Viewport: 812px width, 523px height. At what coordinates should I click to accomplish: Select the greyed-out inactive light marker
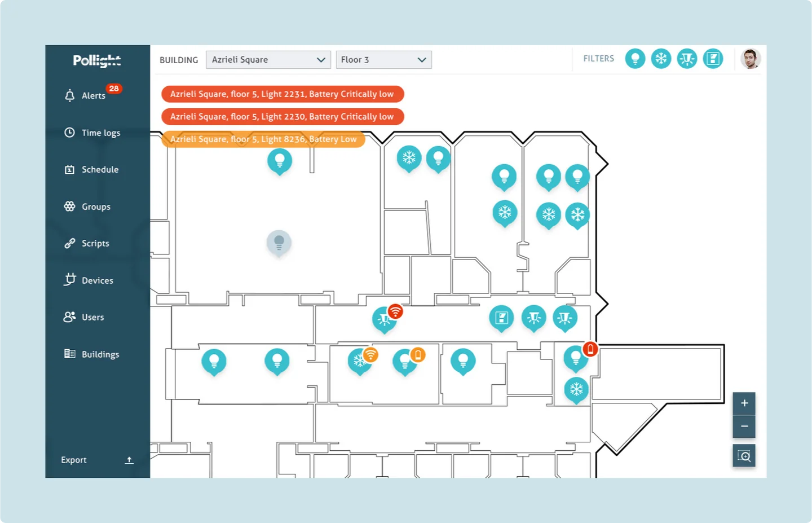click(x=279, y=243)
